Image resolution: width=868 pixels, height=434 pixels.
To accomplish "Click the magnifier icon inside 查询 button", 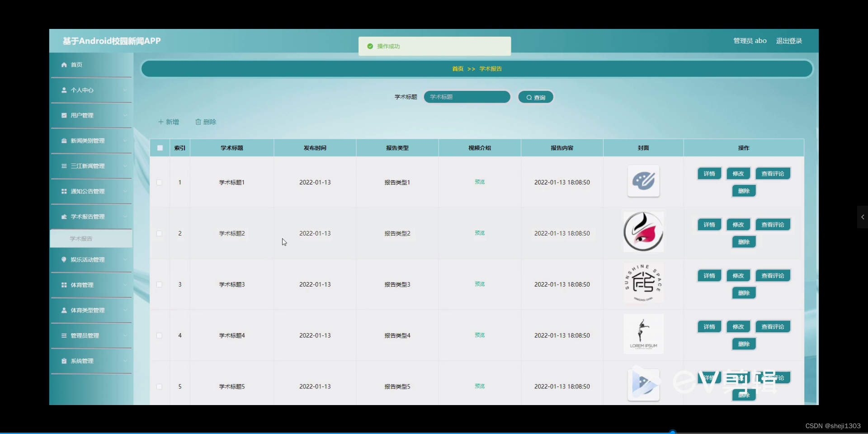I will 529,97.
